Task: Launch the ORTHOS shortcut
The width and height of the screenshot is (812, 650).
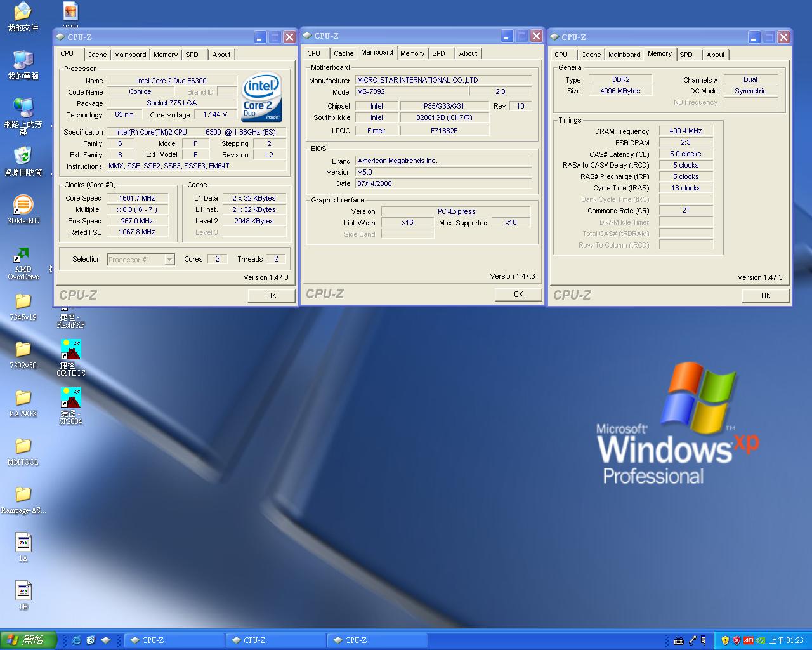Action: 70,357
